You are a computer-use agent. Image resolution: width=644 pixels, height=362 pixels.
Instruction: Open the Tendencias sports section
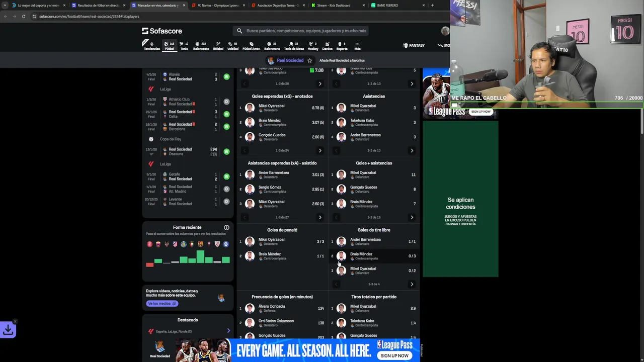[151, 46]
